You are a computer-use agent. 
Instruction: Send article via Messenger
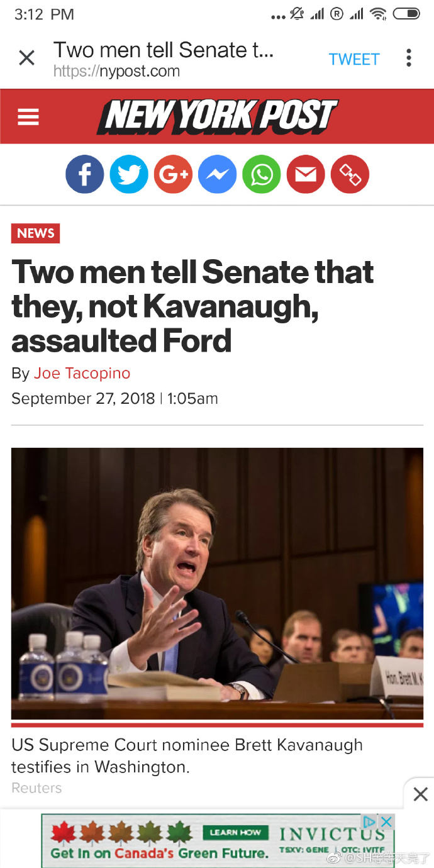point(218,174)
